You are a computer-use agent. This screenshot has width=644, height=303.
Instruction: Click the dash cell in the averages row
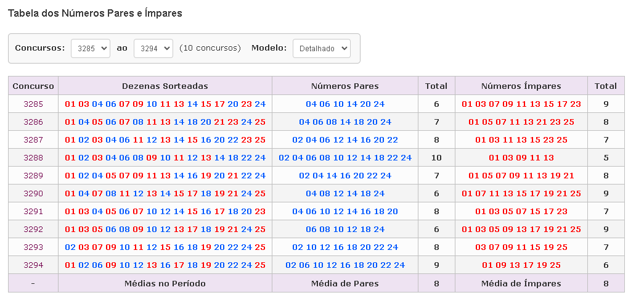coord(33,283)
